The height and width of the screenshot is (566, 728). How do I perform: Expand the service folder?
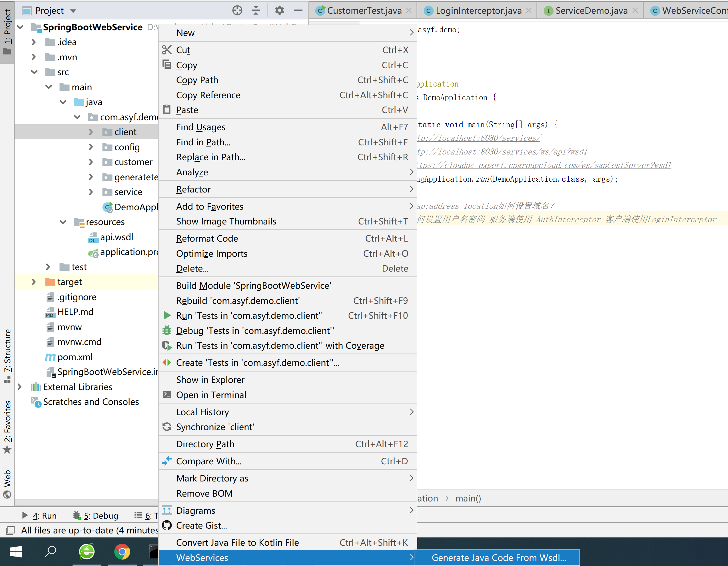coord(91,192)
